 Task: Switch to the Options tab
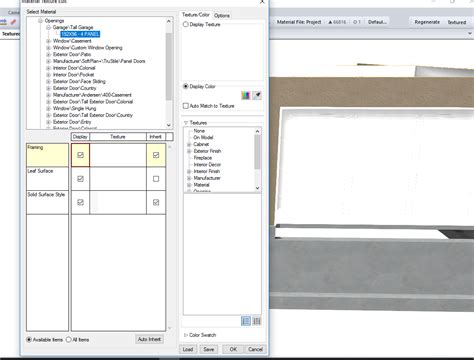coord(222,15)
